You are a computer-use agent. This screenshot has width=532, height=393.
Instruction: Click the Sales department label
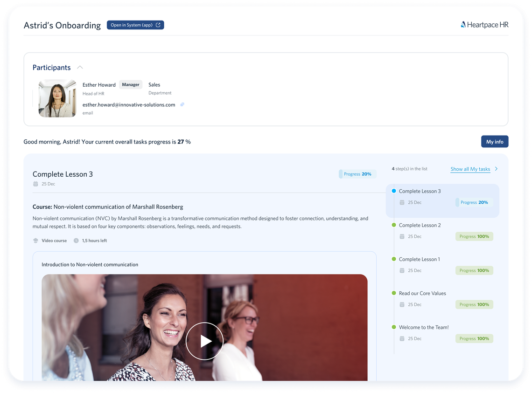[154, 85]
